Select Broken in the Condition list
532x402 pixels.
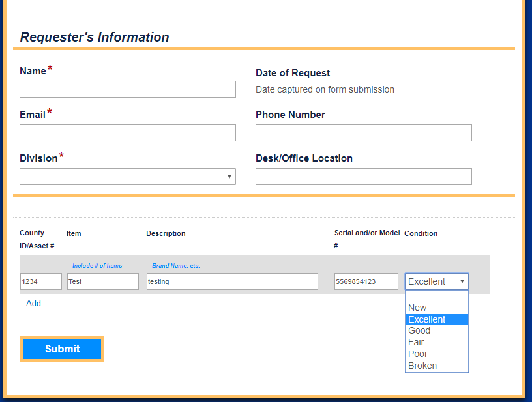click(422, 366)
